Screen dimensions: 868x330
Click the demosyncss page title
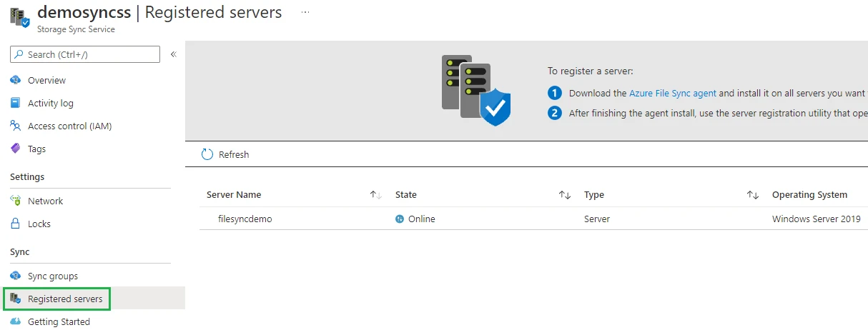point(84,12)
